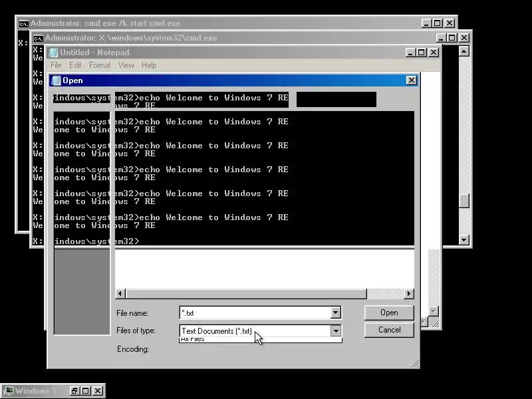Maximize the Untitled - Notepad window
532x399 pixels.
click(x=422, y=53)
